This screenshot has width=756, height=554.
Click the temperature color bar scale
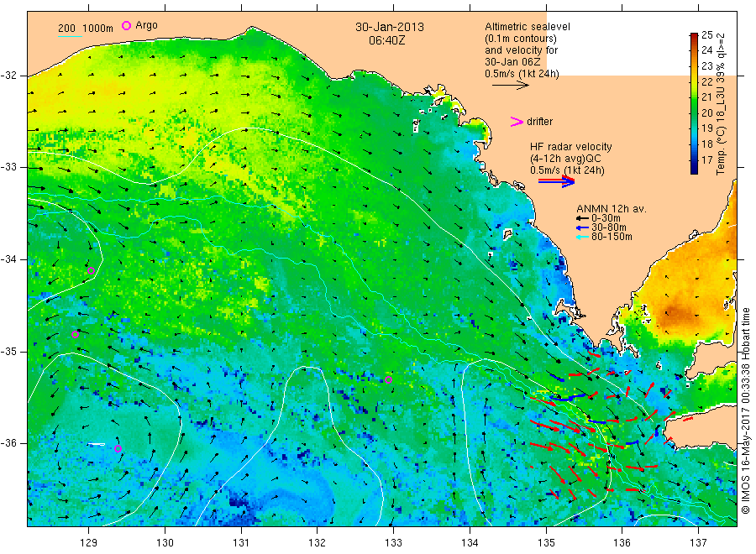pyautogui.click(x=694, y=103)
